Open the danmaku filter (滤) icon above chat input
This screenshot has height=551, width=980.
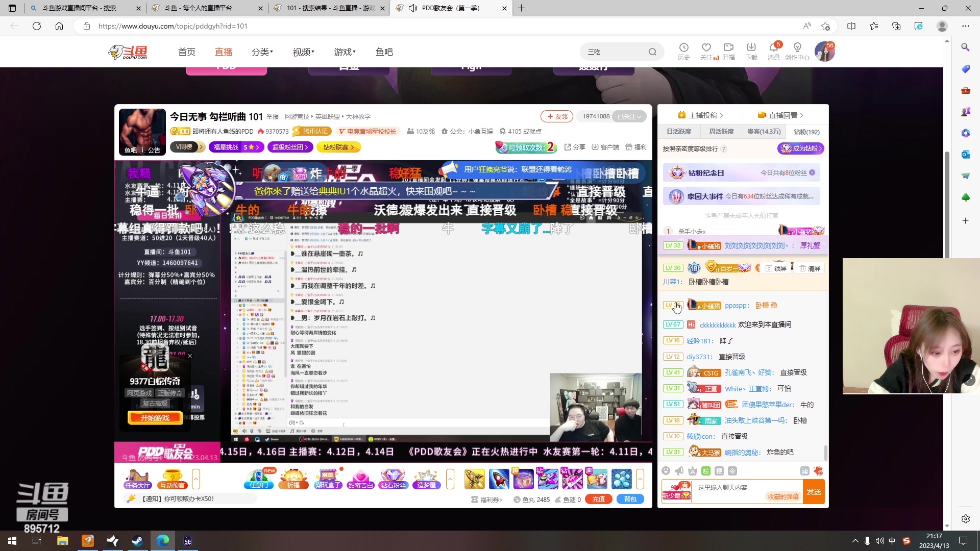[x=805, y=471]
